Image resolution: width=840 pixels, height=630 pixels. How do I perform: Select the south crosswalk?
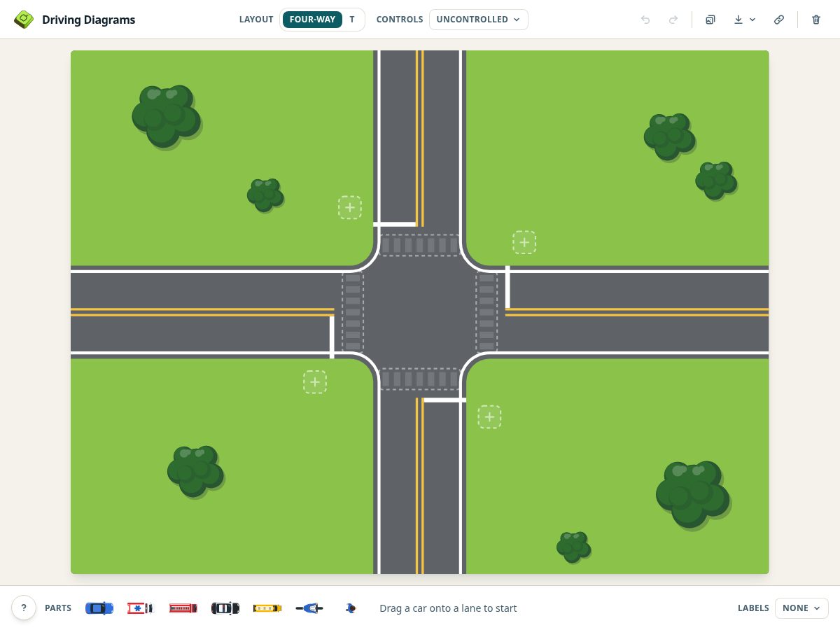tap(420, 379)
